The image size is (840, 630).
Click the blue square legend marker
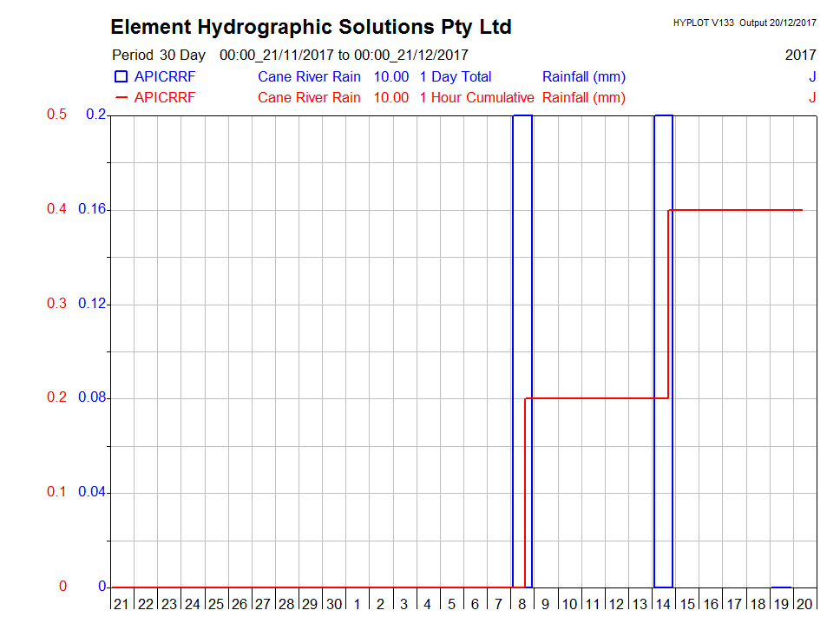(121, 76)
